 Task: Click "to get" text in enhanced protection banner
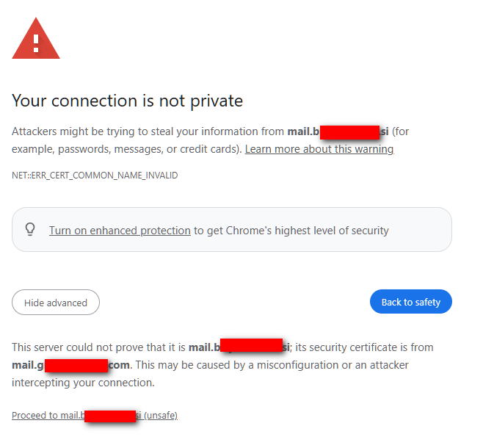tap(205, 231)
